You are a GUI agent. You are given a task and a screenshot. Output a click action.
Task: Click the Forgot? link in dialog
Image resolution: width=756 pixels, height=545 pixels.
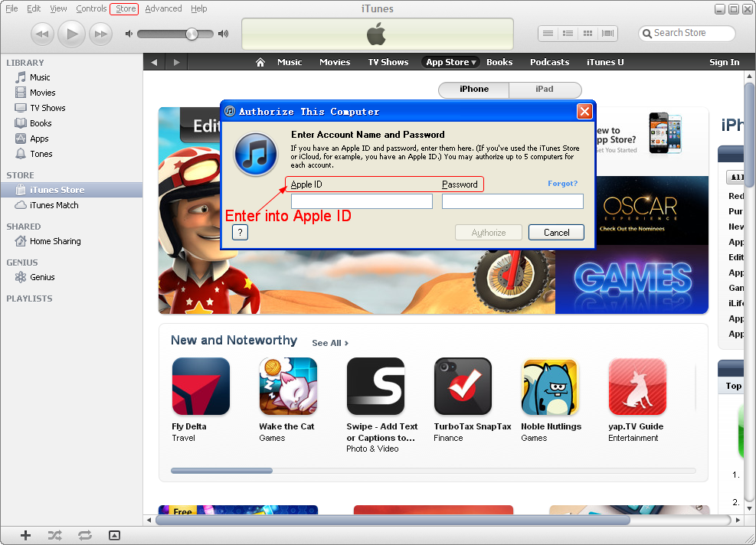[562, 184]
